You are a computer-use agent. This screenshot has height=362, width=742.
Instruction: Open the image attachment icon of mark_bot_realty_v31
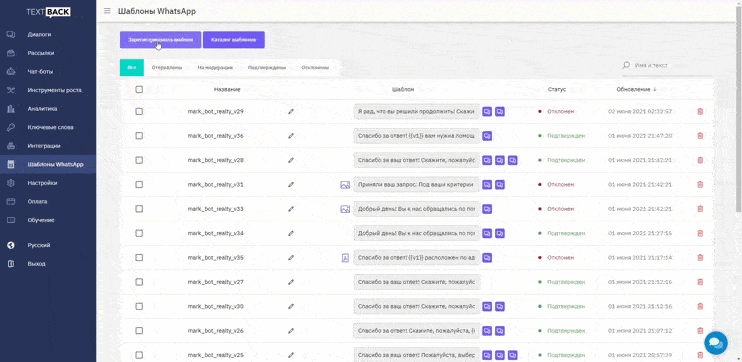pyautogui.click(x=345, y=185)
